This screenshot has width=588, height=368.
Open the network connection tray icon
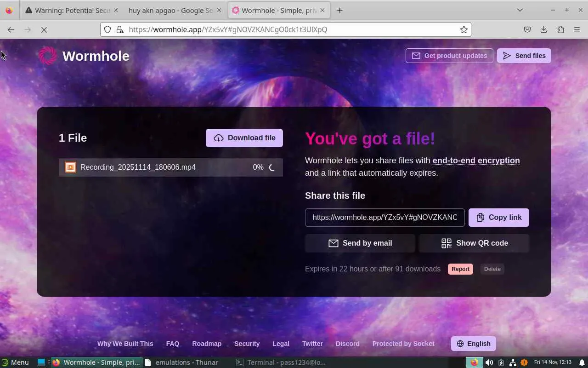(513, 362)
